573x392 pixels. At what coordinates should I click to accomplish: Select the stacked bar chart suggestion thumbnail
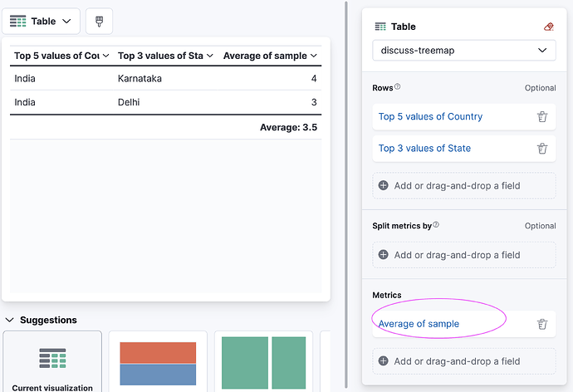click(x=158, y=364)
